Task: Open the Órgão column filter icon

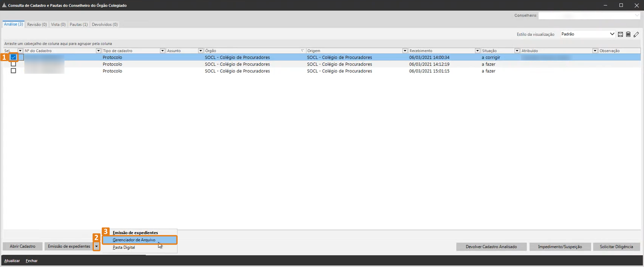Action: pos(303,51)
